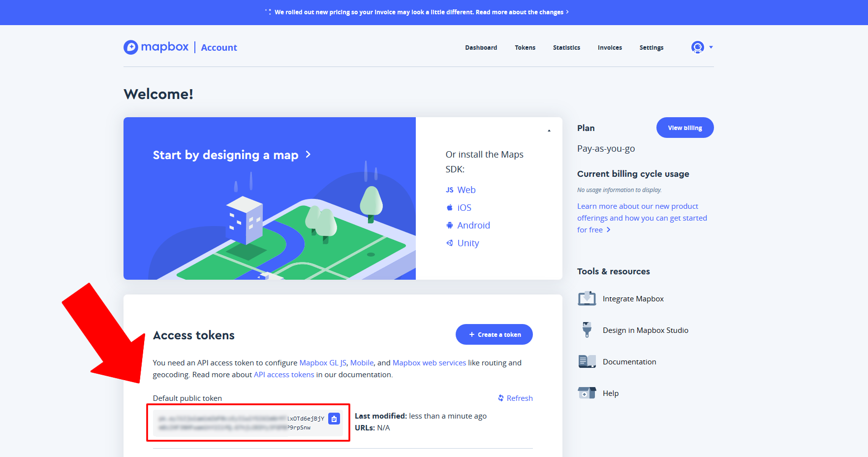Collapse the Start by designing a map panel
868x457 pixels.
pyautogui.click(x=549, y=130)
